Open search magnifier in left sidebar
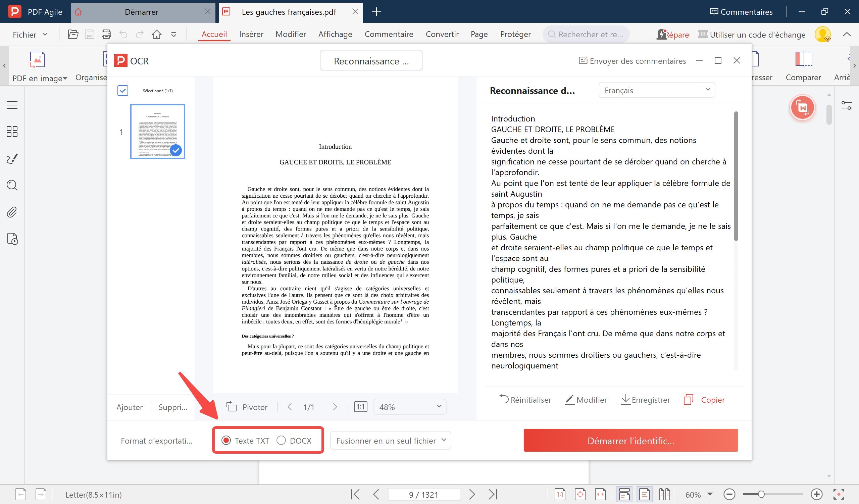Screen dimensions: 859x504 (12, 185)
